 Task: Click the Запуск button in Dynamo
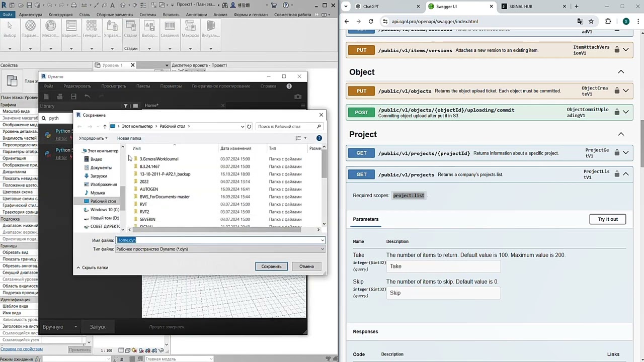tap(98, 327)
